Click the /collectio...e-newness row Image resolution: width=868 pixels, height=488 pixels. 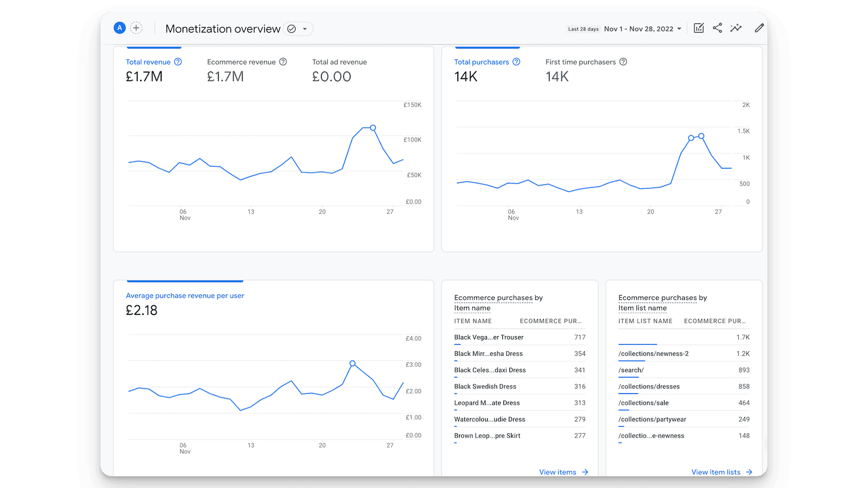[x=684, y=435]
